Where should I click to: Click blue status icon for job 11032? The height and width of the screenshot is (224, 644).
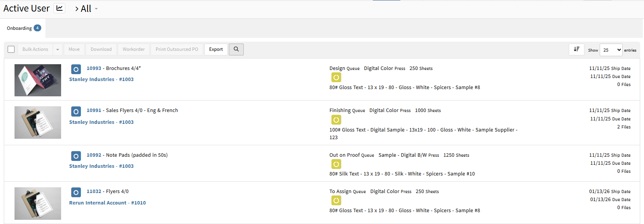tap(76, 192)
